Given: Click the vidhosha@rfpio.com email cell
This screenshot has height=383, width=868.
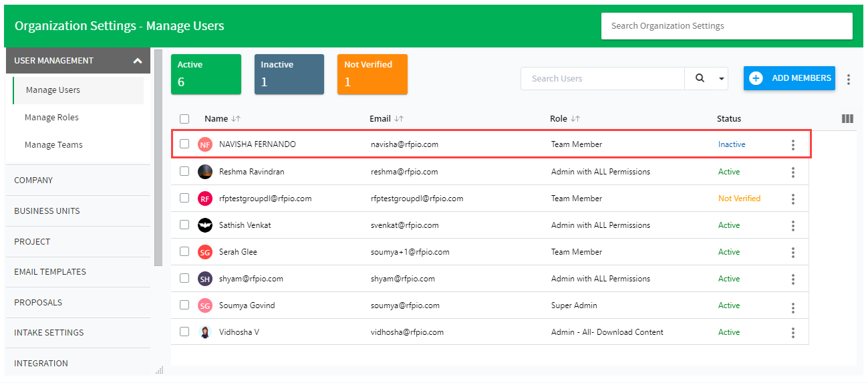Looking at the screenshot, I should 407,332.
